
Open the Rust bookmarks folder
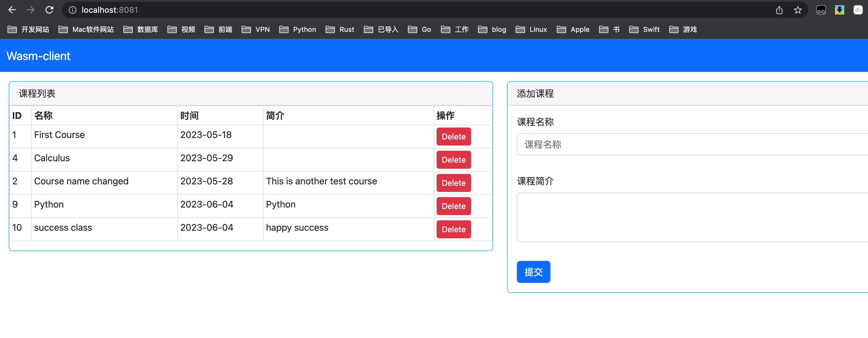[x=340, y=30]
